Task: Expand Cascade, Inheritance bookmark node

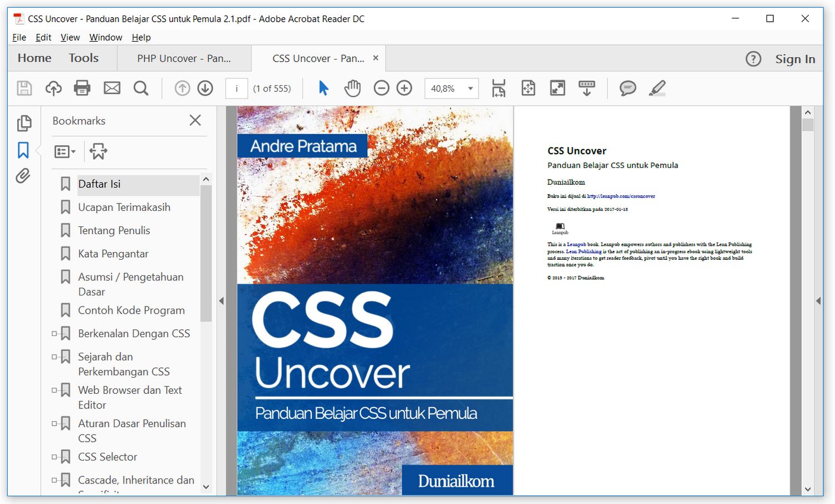Action: tap(55, 480)
